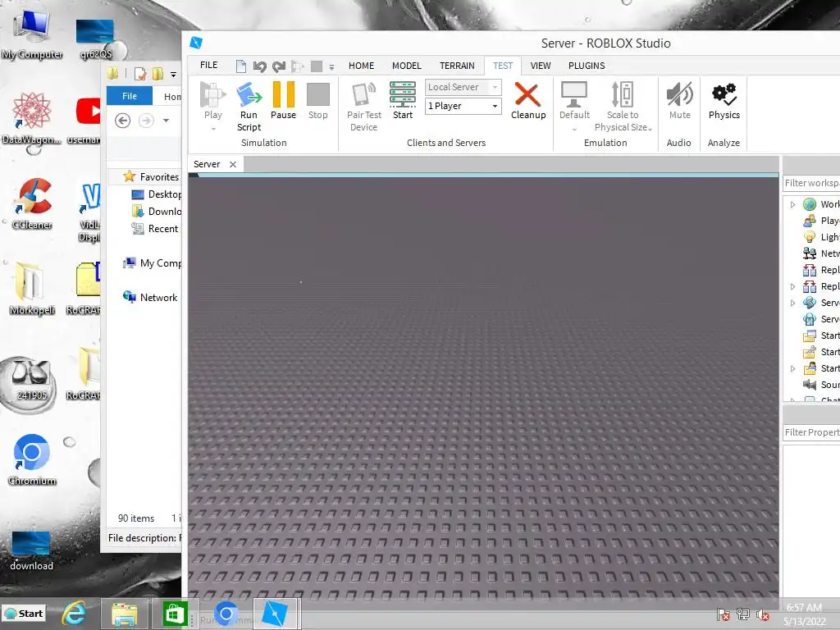
Task: Pause the running simulation
Action: click(x=283, y=100)
